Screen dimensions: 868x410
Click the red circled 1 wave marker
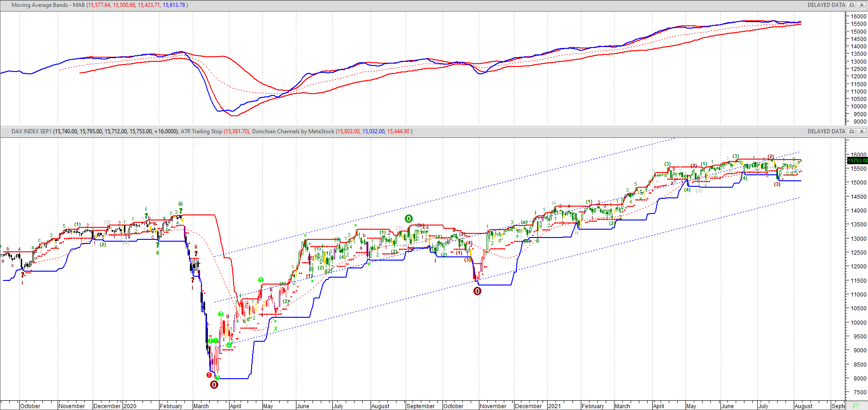tap(209, 375)
